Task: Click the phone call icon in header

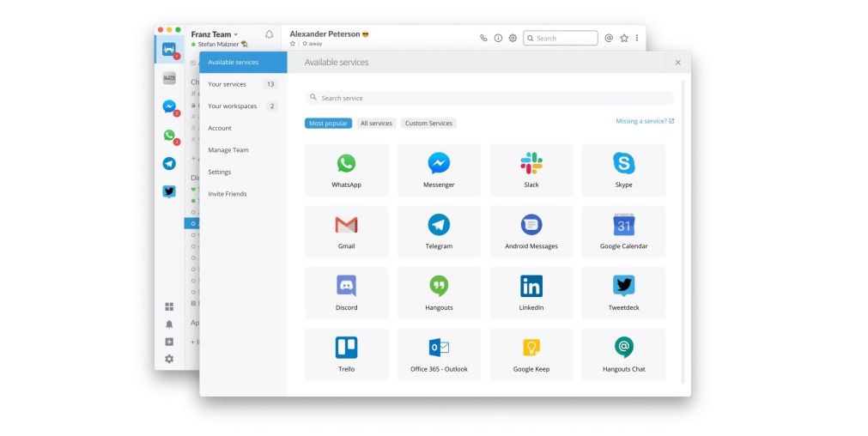Action: [x=483, y=39]
